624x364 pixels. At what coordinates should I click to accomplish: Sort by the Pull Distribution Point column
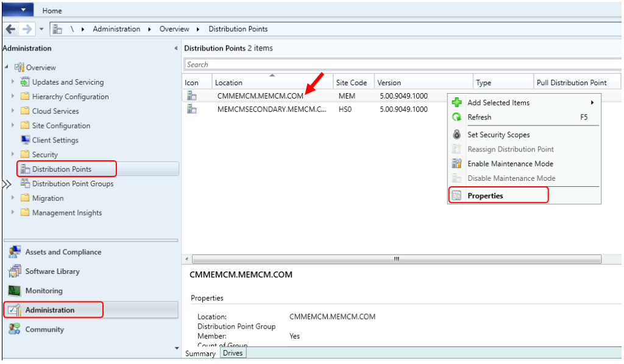coord(577,82)
